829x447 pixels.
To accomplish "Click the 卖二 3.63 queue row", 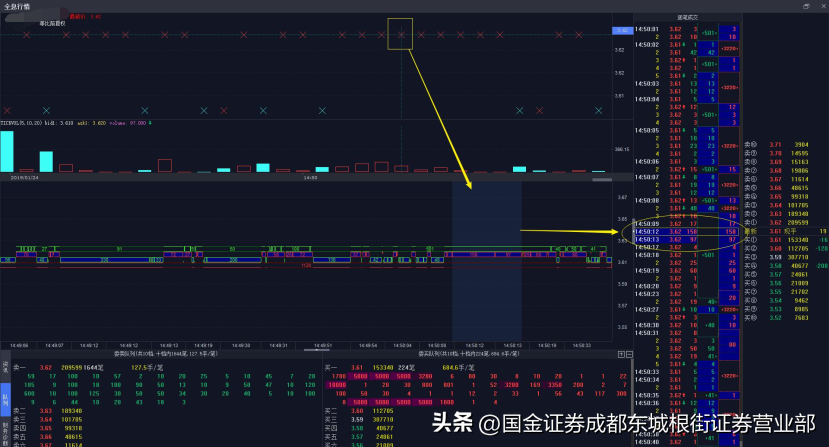I will 48,410.
